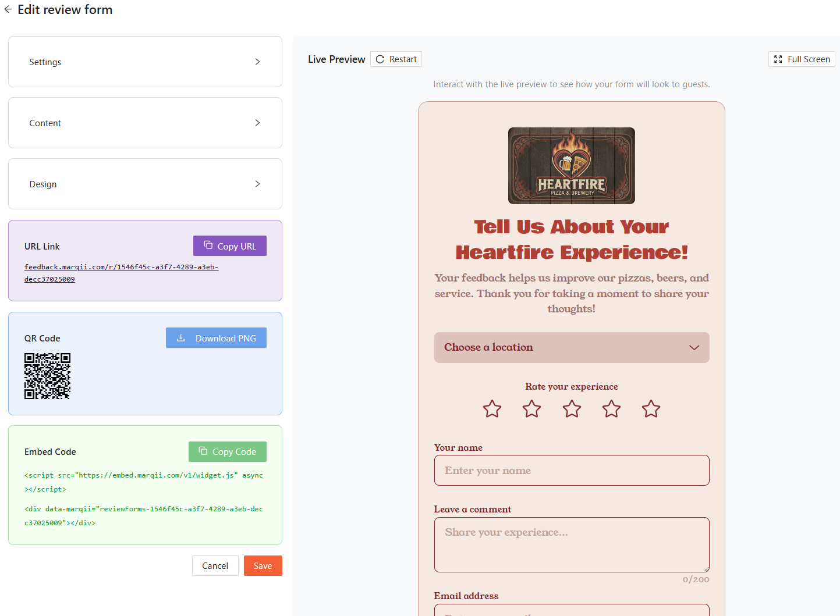840x616 pixels.
Task: Open the feedback.marqii.com URL link
Action: point(121,273)
